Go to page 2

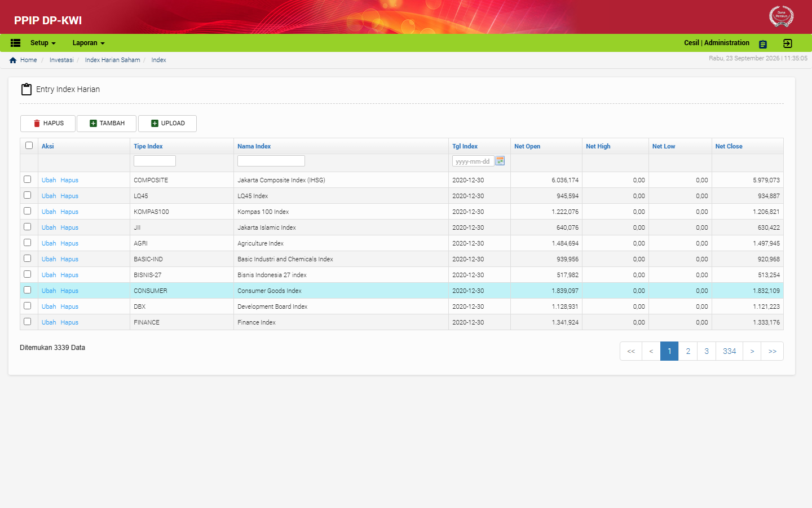coord(688,351)
